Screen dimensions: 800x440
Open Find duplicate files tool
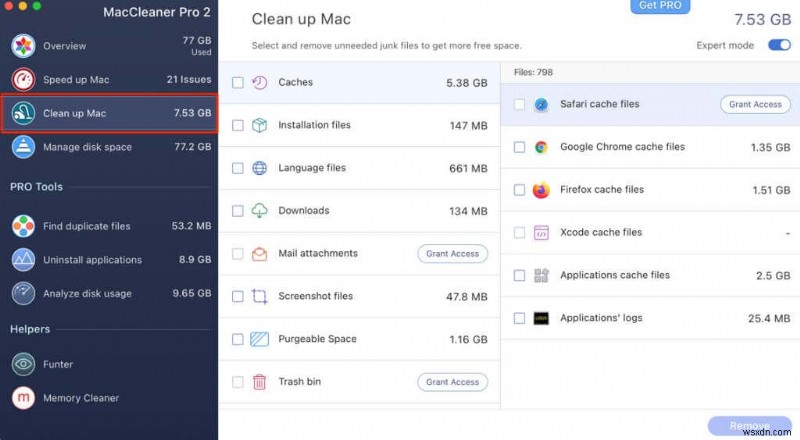[x=109, y=226]
